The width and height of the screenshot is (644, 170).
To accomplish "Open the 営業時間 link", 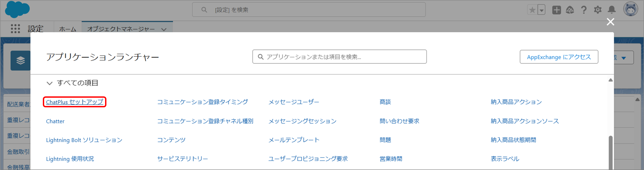I will coord(391,159).
